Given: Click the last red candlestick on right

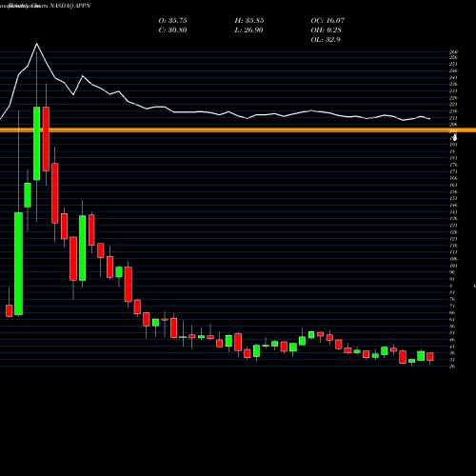Looking at the screenshot, I should pyautogui.click(x=430, y=356).
